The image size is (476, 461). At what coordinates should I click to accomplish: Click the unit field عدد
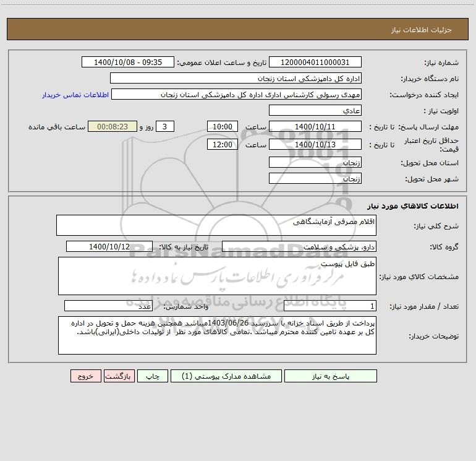[108, 306]
